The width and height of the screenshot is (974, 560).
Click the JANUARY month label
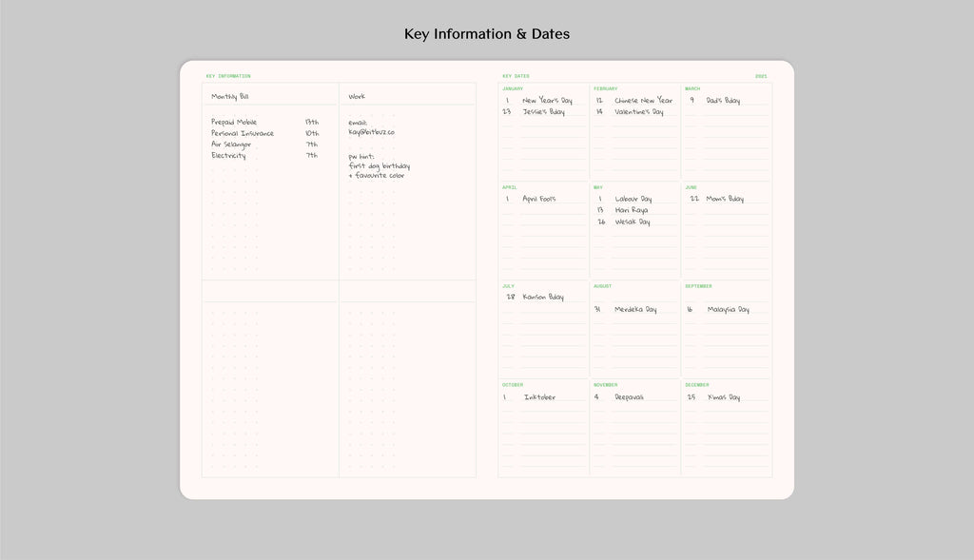tap(513, 88)
